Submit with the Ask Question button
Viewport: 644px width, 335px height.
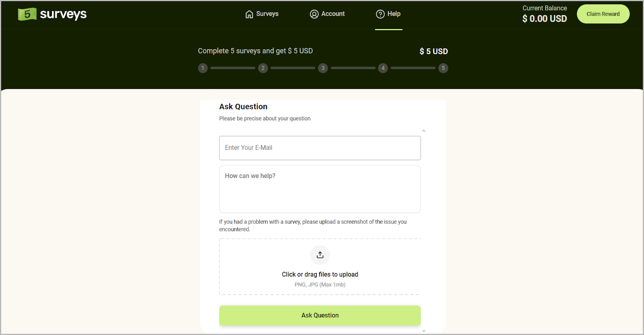coord(320,315)
